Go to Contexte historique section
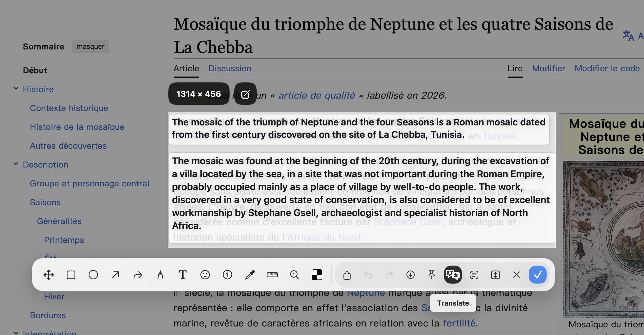 [69, 108]
